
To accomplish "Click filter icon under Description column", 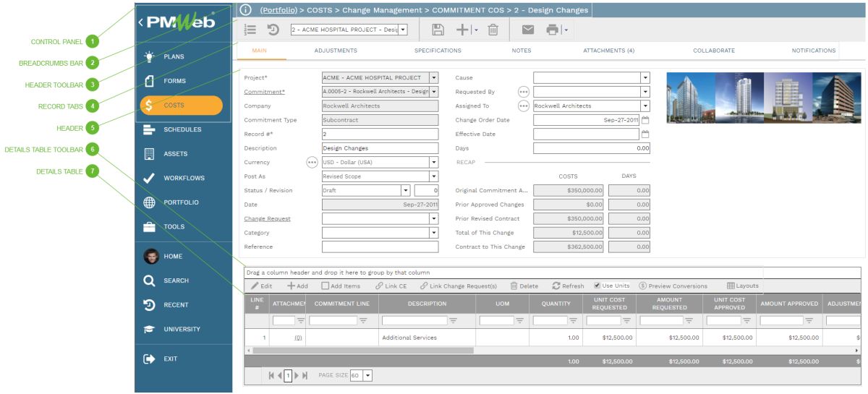I will click(453, 320).
